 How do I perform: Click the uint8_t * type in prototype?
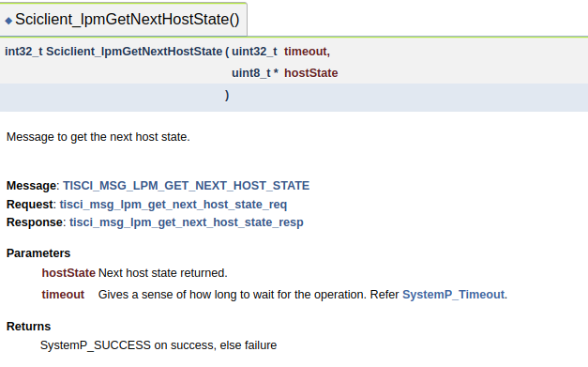[x=255, y=73]
